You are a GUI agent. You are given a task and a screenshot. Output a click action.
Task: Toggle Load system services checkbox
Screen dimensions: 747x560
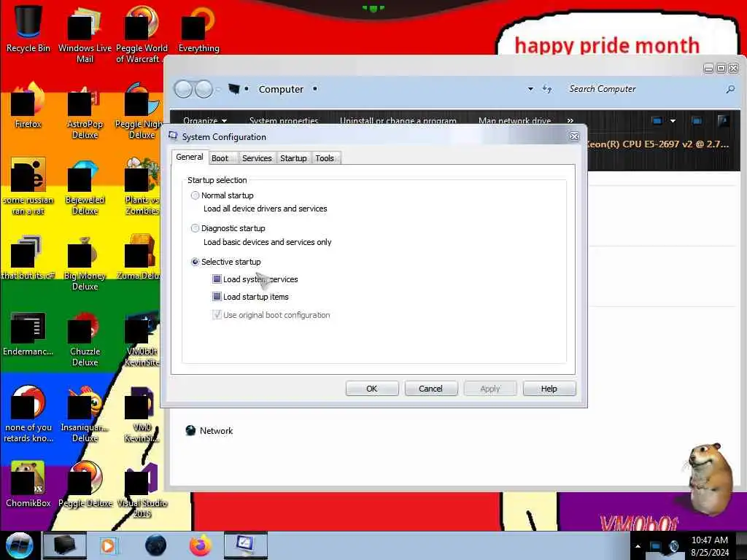click(217, 279)
